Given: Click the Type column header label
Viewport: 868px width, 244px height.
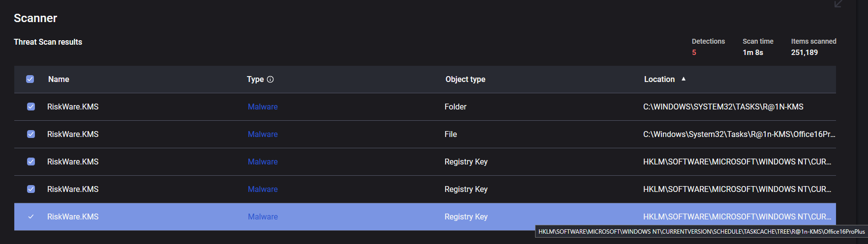Looking at the screenshot, I should point(255,80).
